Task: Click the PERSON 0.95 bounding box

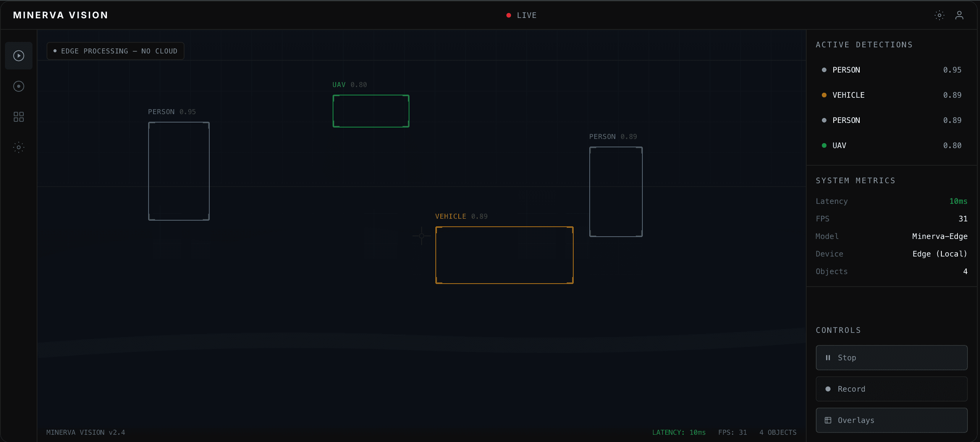Action: 179,171
